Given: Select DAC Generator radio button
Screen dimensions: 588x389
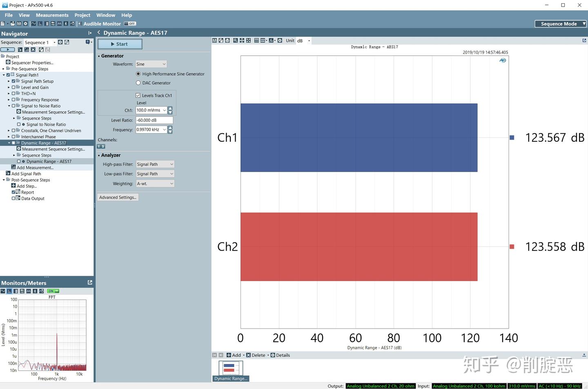Looking at the screenshot, I should (x=138, y=83).
